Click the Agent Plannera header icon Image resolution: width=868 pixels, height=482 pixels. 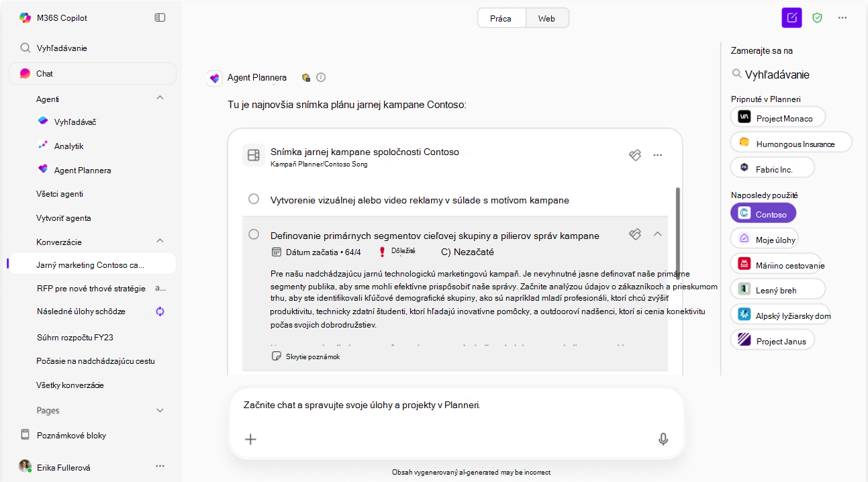click(x=215, y=78)
